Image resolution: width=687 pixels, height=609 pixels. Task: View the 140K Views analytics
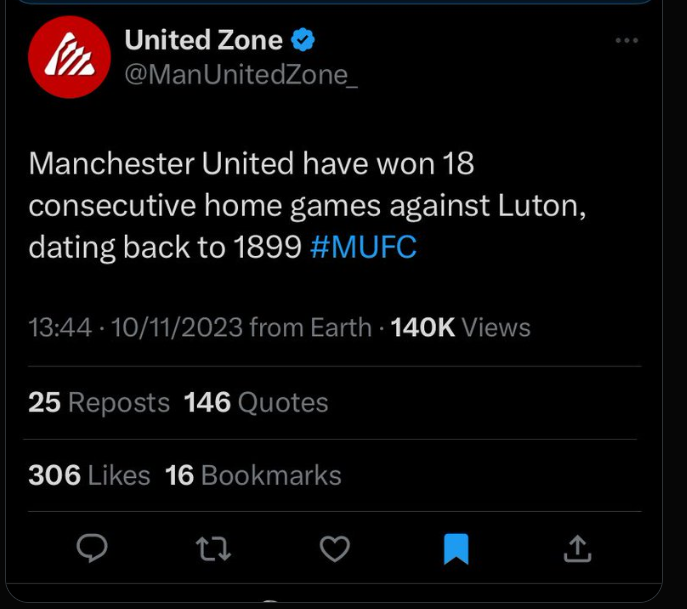coord(460,327)
